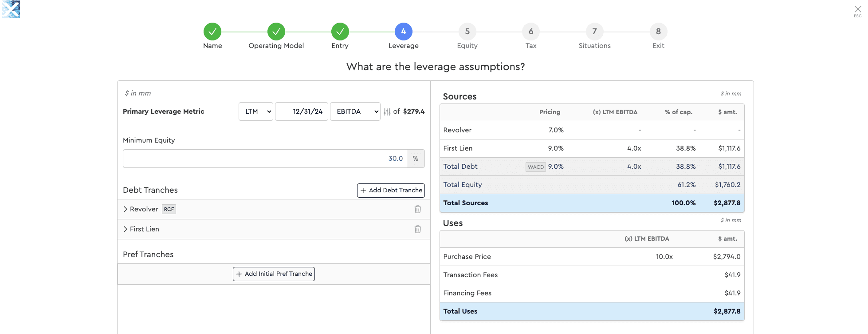This screenshot has width=868, height=334.
Task: Click the First Lien trash icon
Action: [417, 229]
